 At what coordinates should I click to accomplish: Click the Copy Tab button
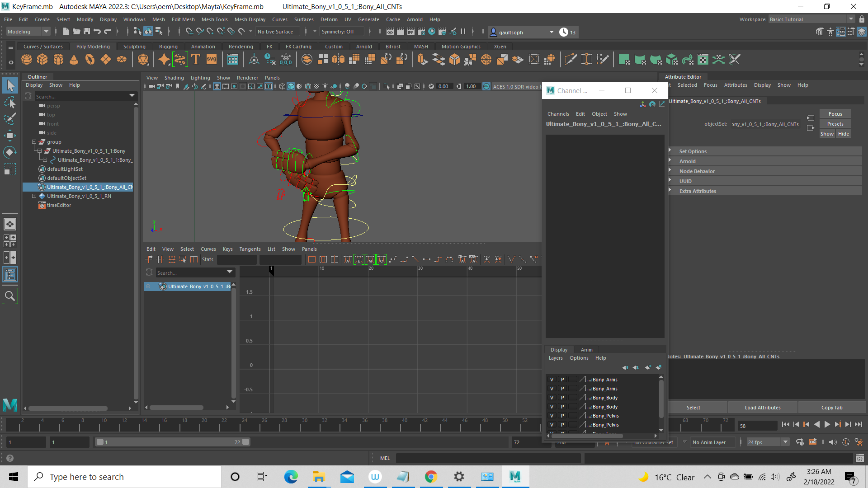[x=833, y=407]
